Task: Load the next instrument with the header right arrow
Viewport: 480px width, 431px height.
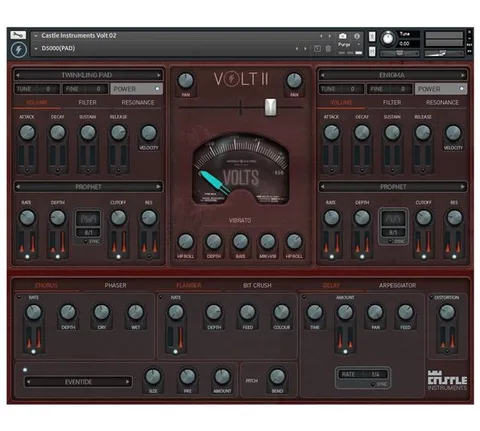Action: pyautogui.click(x=330, y=36)
